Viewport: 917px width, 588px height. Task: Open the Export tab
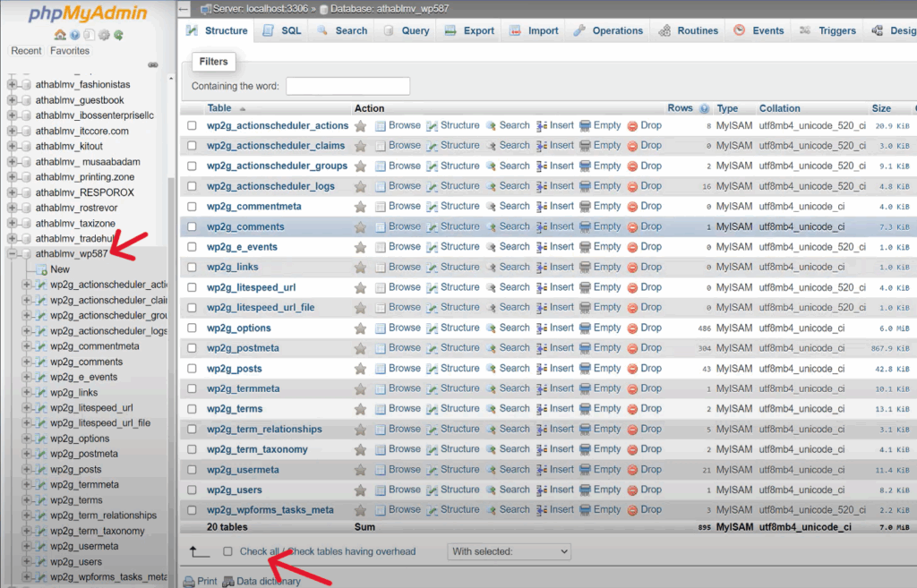[469, 30]
